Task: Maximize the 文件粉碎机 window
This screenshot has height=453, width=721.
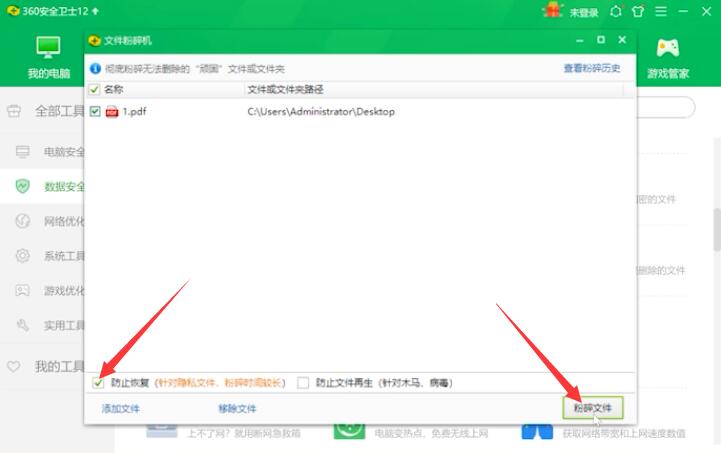Action: 601,40
